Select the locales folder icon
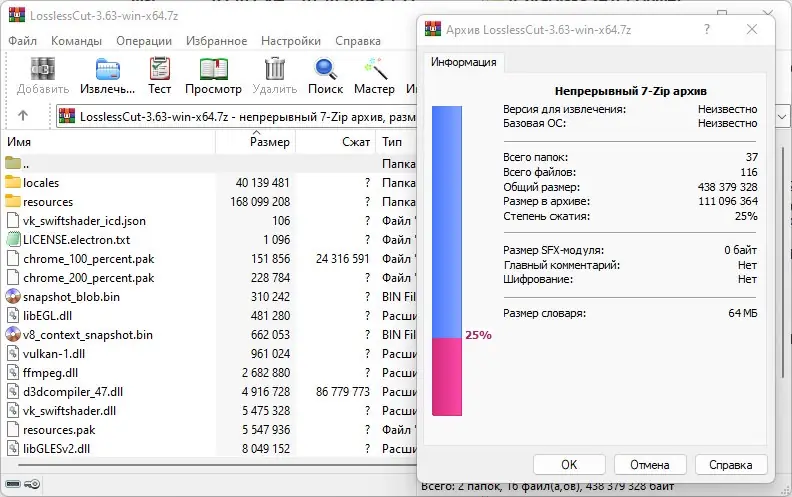 (13, 182)
